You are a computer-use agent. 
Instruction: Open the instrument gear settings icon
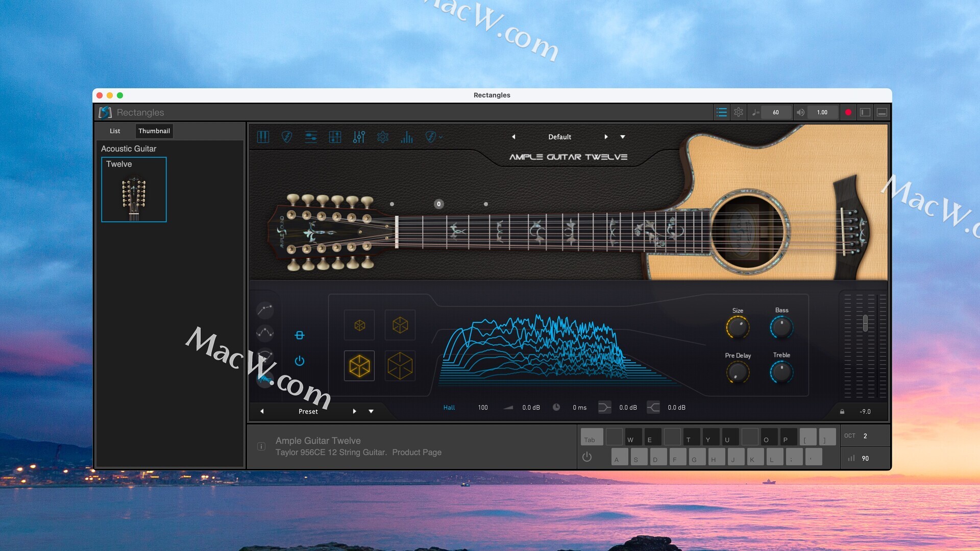pos(383,137)
